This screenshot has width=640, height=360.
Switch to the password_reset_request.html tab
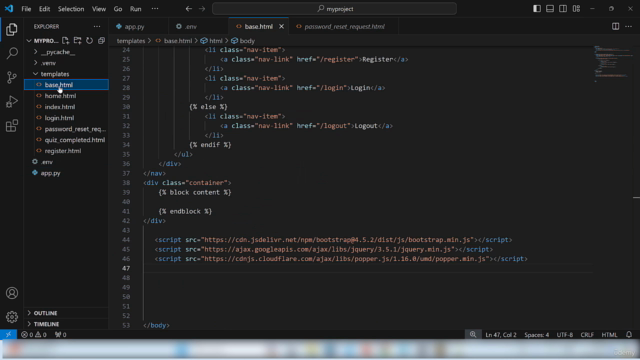coord(344,27)
